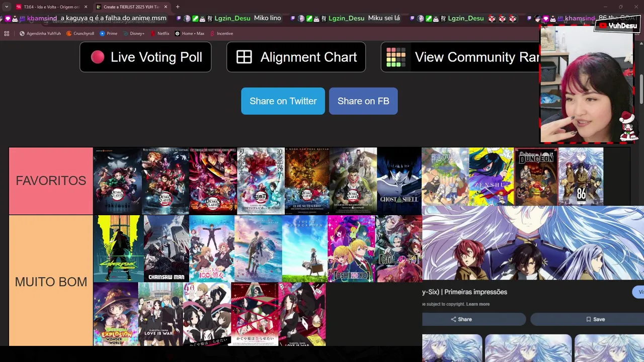Select the Delicious in Dungeon poster
The width and height of the screenshot is (644, 362).
pyautogui.click(x=536, y=176)
